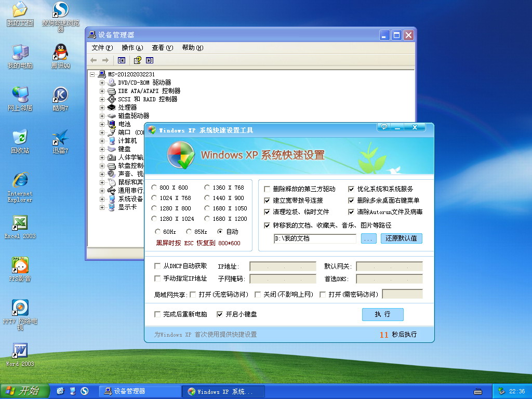Click the IE icon in quick launch

point(60,391)
